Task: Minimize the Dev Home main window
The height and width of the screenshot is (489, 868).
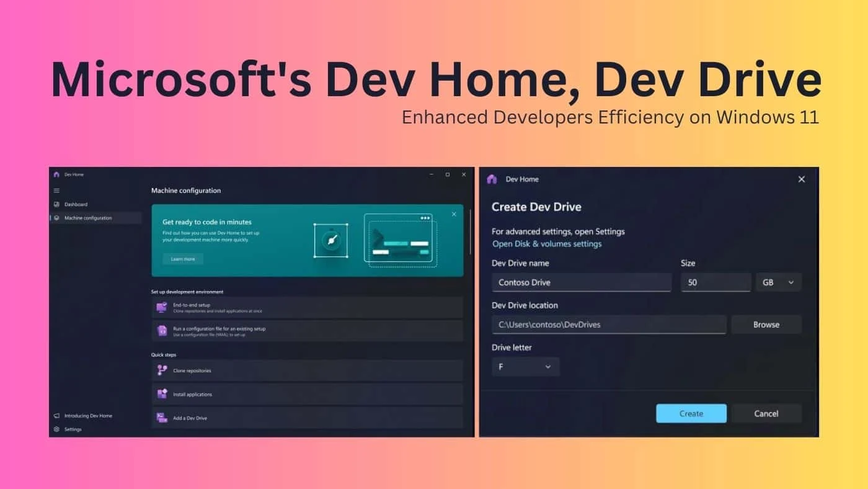Action: pyautogui.click(x=432, y=175)
